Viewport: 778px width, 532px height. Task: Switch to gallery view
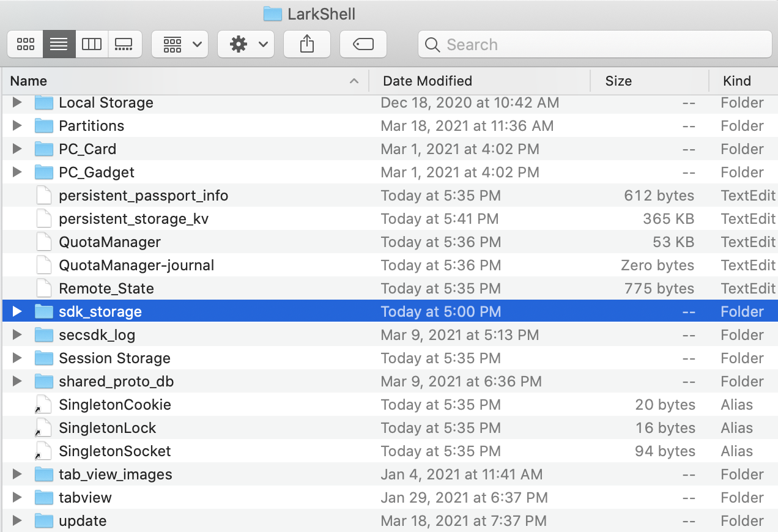click(x=125, y=44)
